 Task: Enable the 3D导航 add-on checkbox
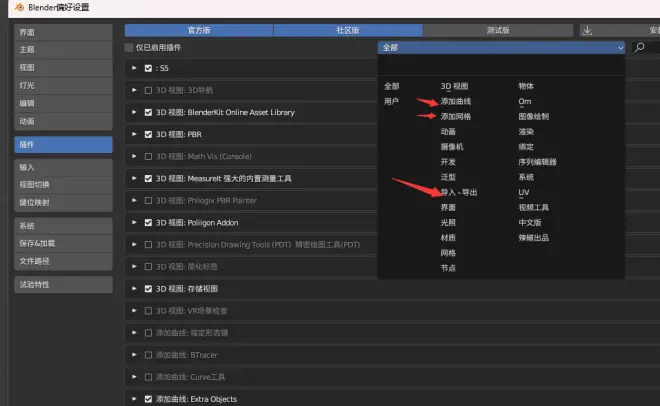[148, 90]
